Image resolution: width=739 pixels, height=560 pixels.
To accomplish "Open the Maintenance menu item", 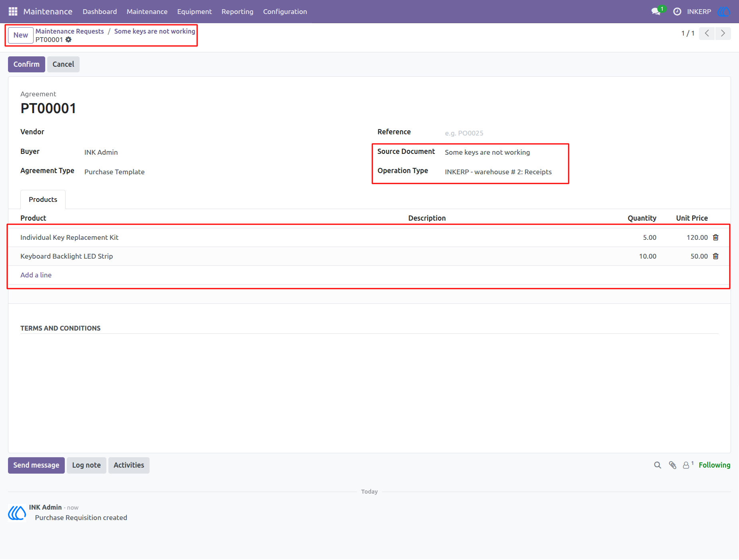I will 147,12.
